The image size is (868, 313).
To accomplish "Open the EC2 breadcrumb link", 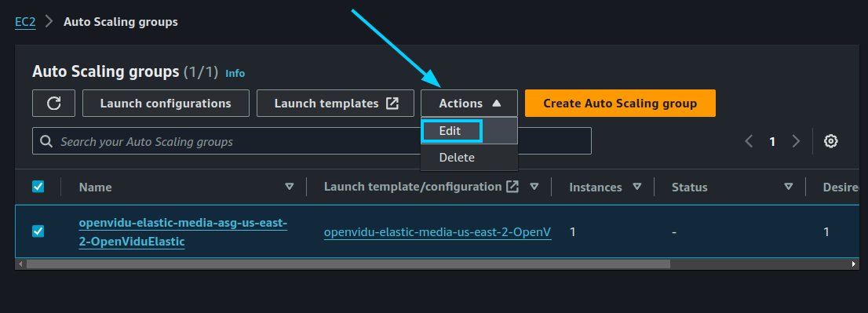I will point(25,22).
